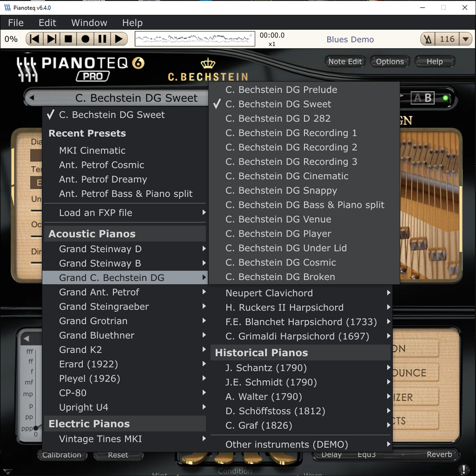The width and height of the screenshot is (476, 476).
Task: Select Ant. Petrof Bass & Piano split
Action: (x=125, y=194)
